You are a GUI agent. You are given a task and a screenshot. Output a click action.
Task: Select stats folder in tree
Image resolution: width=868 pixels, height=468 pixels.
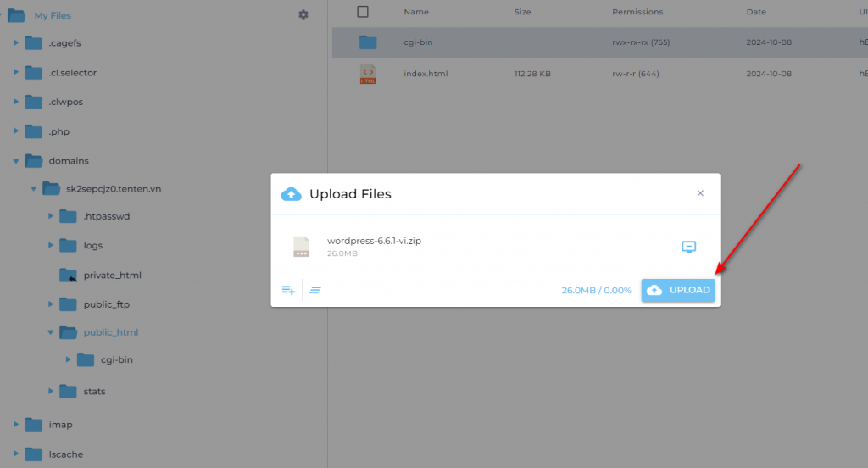[x=94, y=391]
